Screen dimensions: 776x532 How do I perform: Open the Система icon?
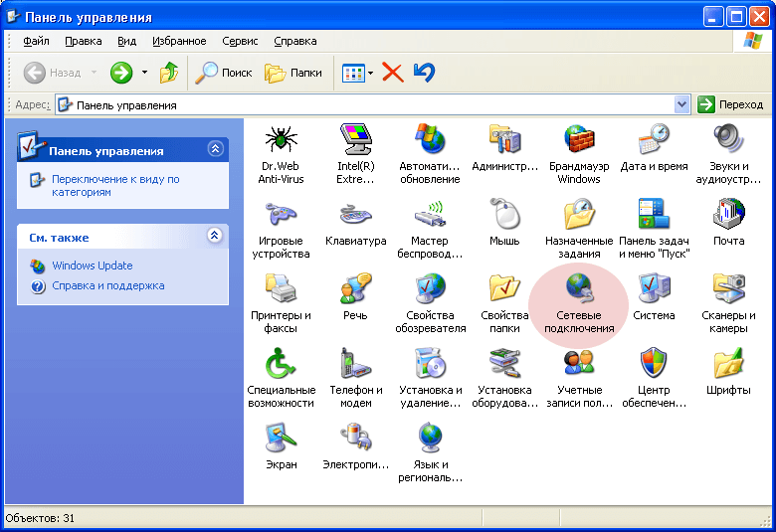coord(653,289)
